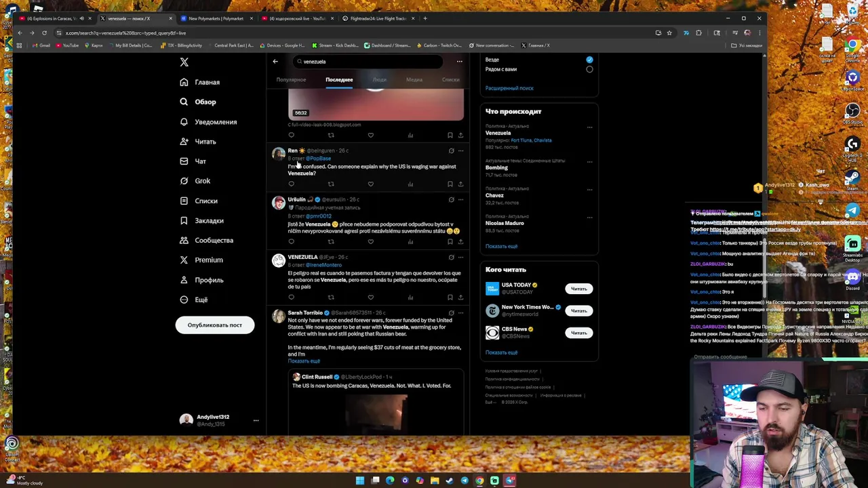Bookmark this page with the star icon
Screen dimensions: 868x488
pos(669,33)
